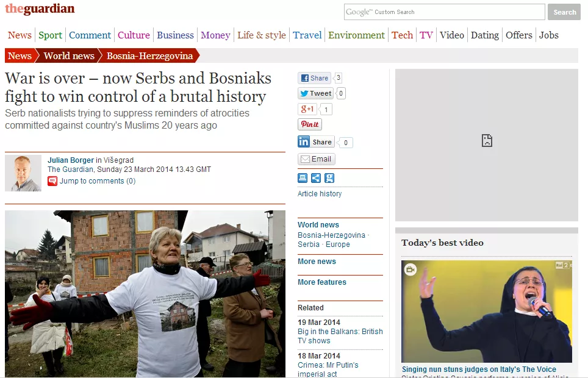This screenshot has height=378, width=588.
Task: Open Big in the Balkans related article
Action: (x=340, y=336)
